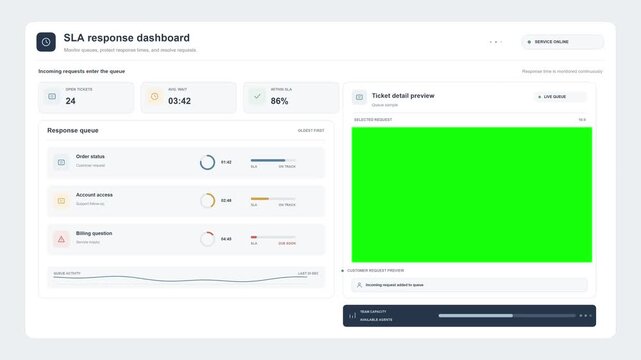
Task: Open the Account access queue row
Action: coord(186,201)
